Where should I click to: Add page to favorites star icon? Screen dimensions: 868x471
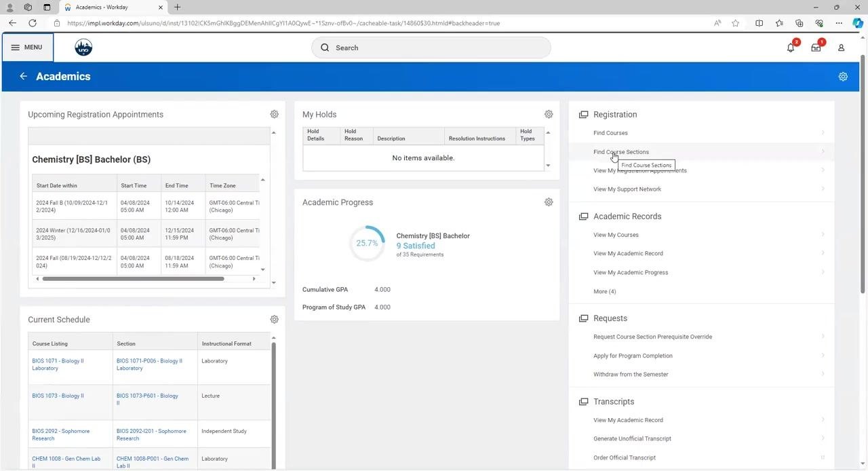736,23
